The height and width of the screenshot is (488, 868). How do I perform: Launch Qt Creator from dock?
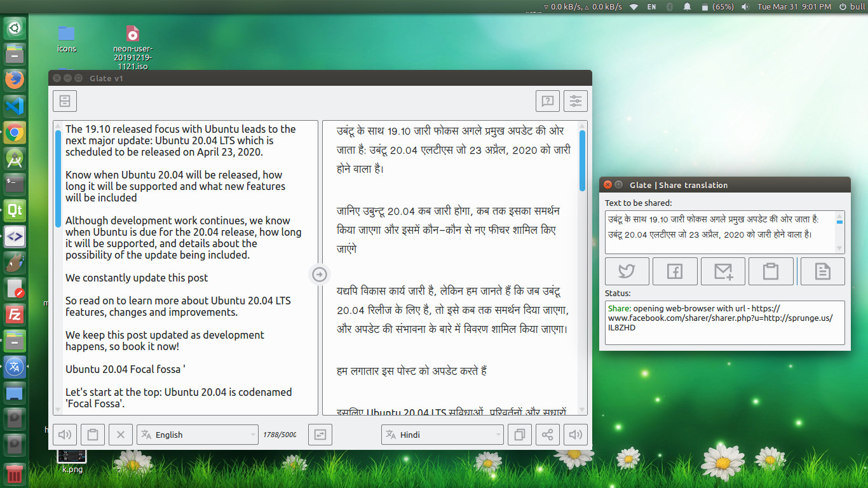pos(15,210)
